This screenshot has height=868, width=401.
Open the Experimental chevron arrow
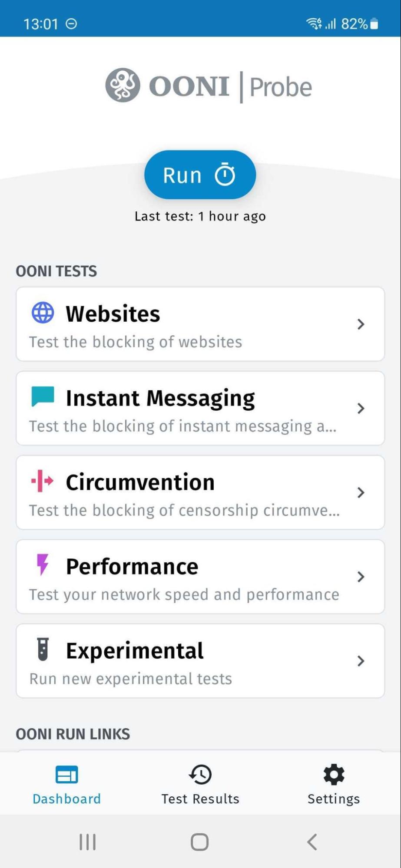point(361,661)
